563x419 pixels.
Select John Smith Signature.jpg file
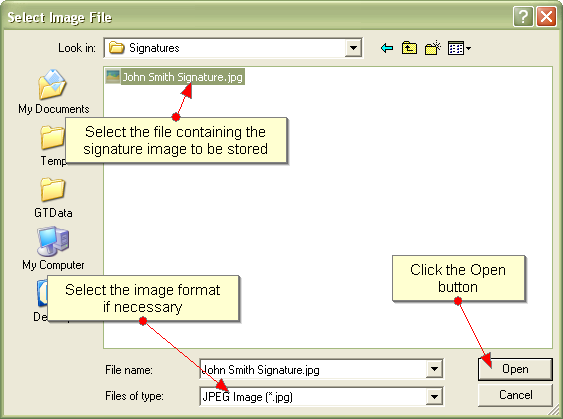(175, 77)
